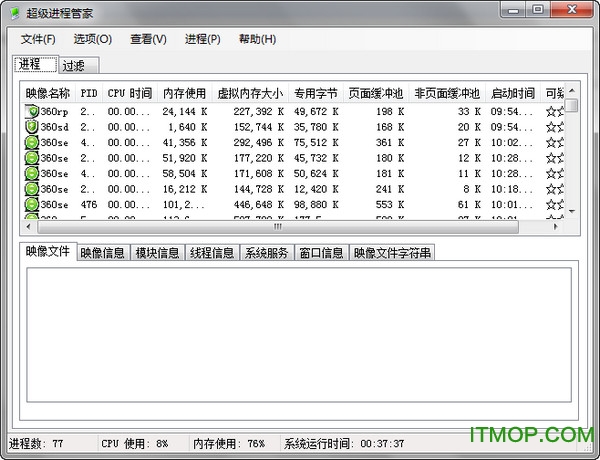
Task: Sort by the 页面缓冲池 column header
Action: point(376,93)
